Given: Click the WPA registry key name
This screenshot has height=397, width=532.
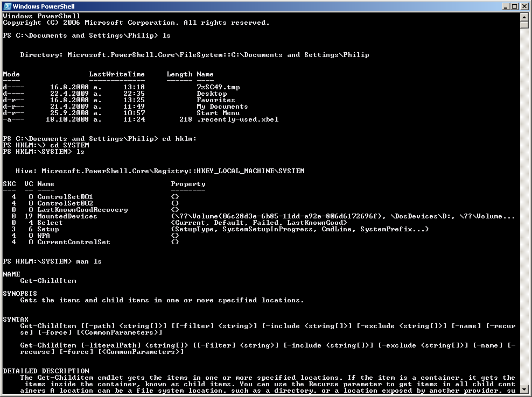Looking at the screenshot, I should click(44, 235).
